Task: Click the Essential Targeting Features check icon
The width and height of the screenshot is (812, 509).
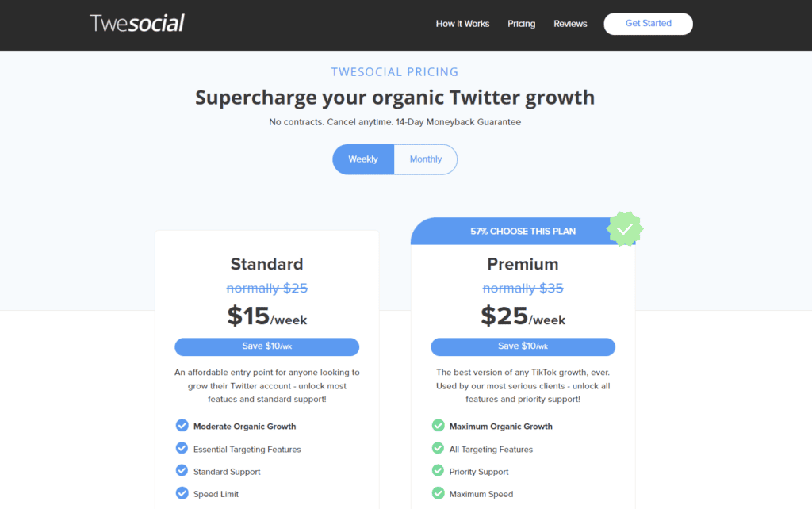Action: [x=182, y=449]
